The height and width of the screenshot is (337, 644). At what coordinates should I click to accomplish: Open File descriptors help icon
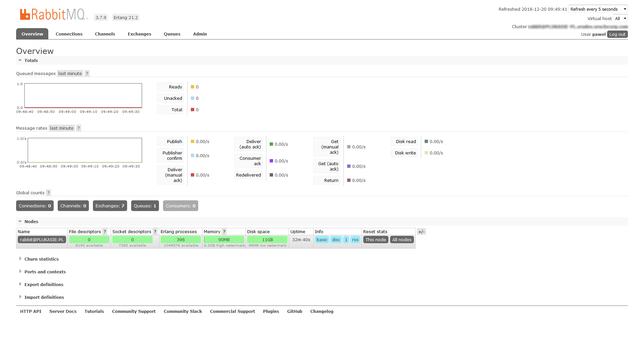pyautogui.click(x=105, y=231)
